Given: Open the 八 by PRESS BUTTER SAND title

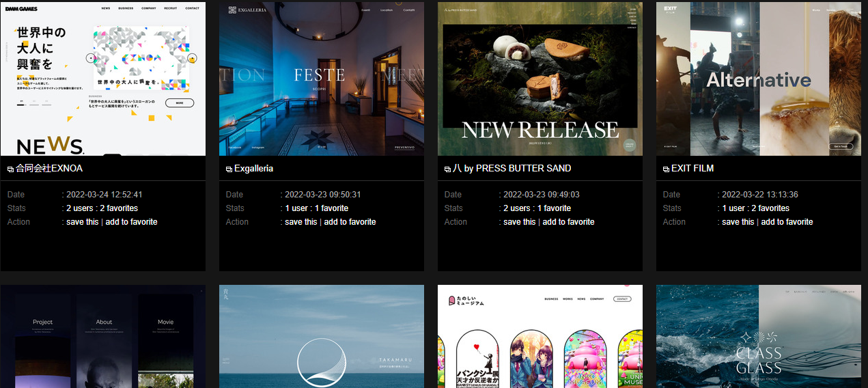Looking at the screenshot, I should pos(512,168).
